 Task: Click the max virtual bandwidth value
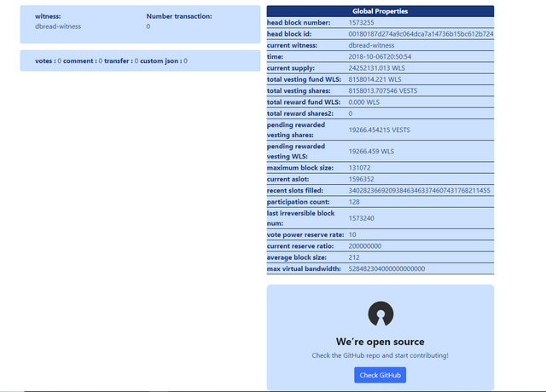386,269
